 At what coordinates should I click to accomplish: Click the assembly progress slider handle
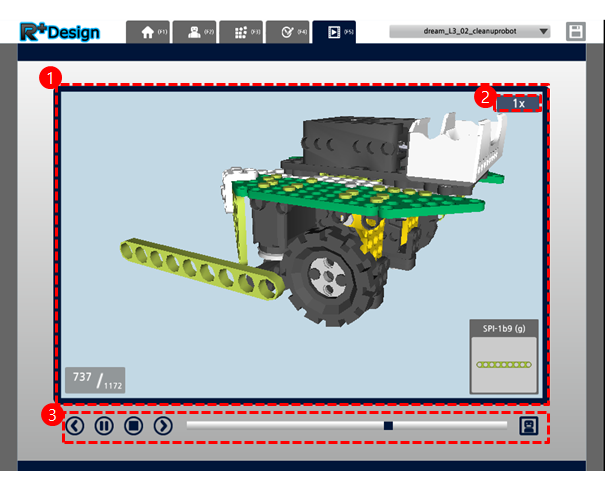coord(388,426)
